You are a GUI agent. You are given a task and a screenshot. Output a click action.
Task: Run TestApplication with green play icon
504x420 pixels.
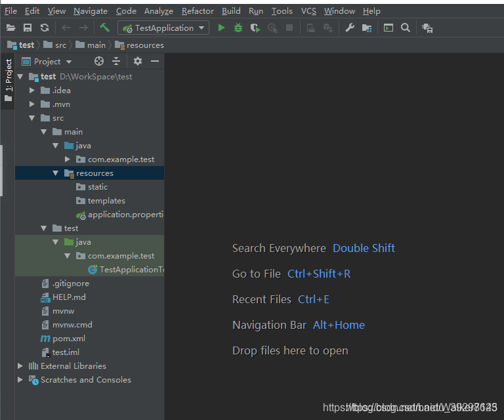click(x=221, y=28)
